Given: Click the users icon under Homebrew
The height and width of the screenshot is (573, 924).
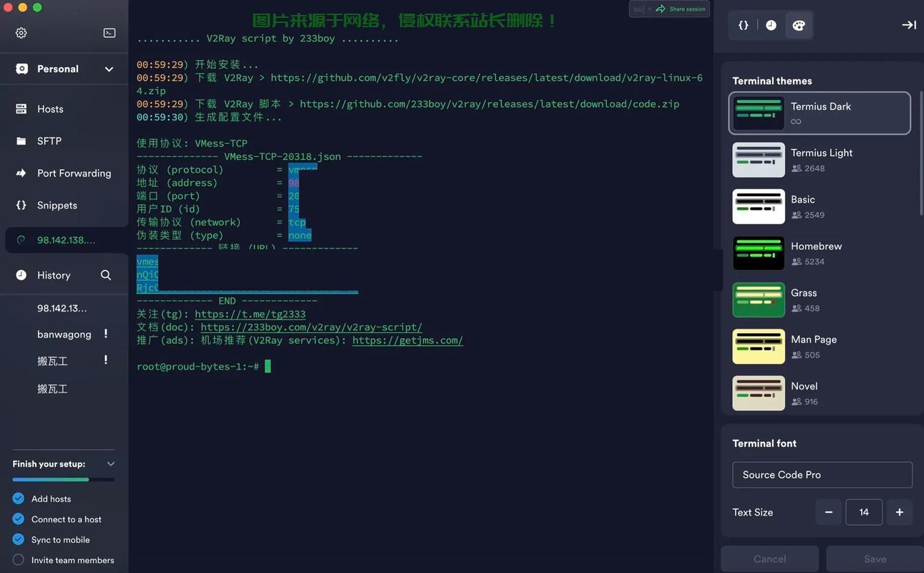Looking at the screenshot, I should click(797, 261).
